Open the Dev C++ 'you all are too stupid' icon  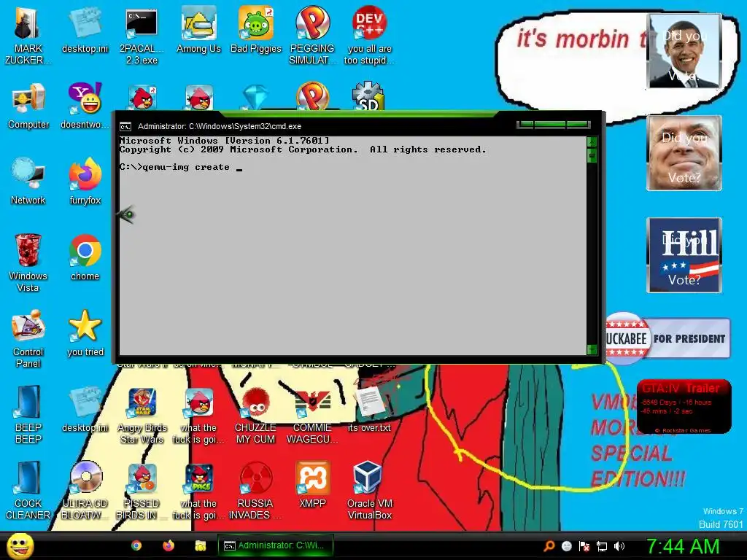pos(369,36)
